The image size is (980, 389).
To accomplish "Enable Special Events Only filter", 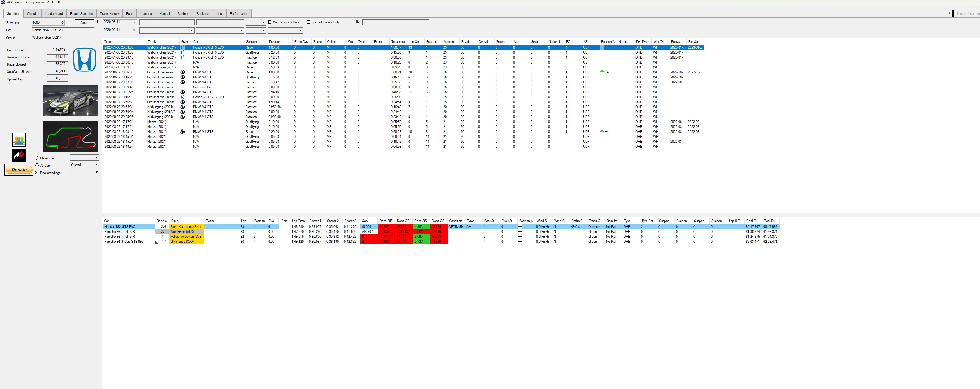I will pyautogui.click(x=308, y=22).
